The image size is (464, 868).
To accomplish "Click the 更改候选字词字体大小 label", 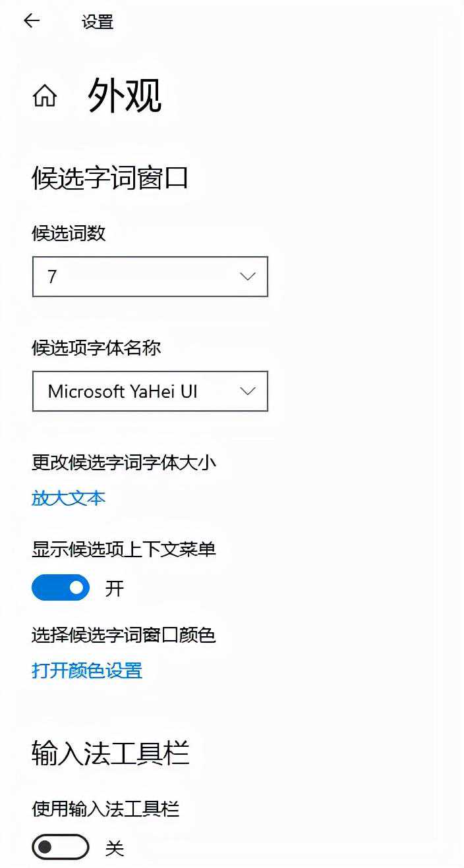I will (124, 462).
